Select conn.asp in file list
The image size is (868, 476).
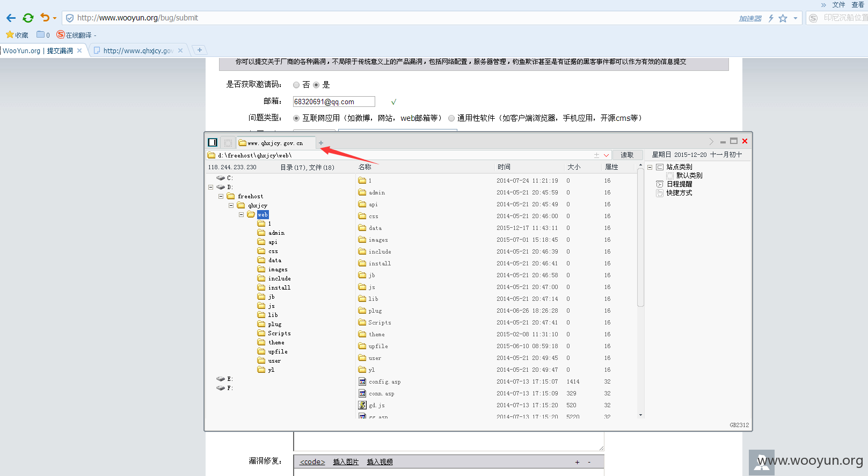[x=376, y=393]
